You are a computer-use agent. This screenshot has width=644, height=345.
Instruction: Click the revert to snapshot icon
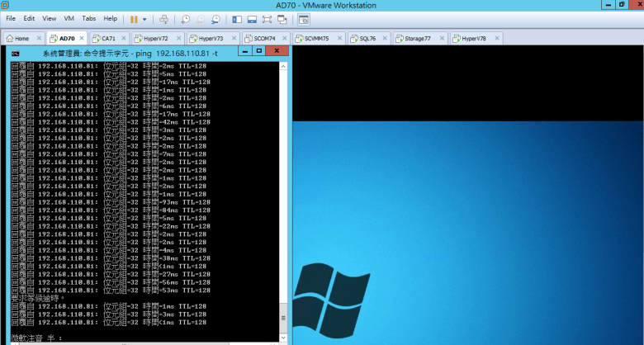coord(201,18)
